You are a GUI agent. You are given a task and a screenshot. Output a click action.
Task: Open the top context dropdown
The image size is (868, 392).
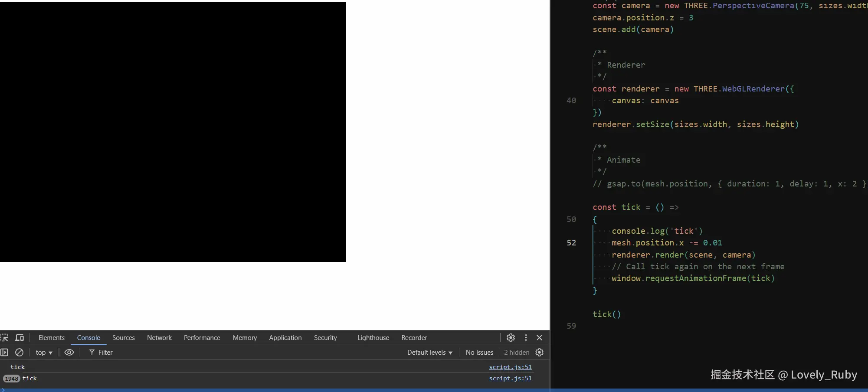pos(44,353)
